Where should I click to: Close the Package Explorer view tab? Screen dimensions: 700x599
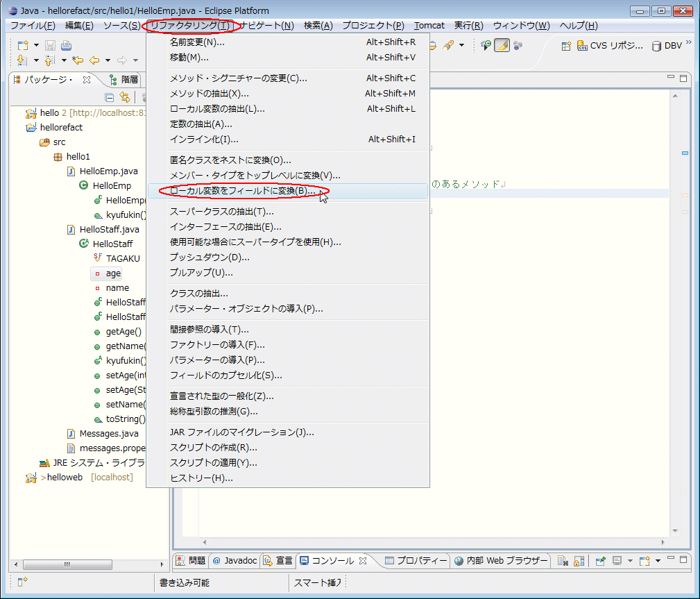87,80
